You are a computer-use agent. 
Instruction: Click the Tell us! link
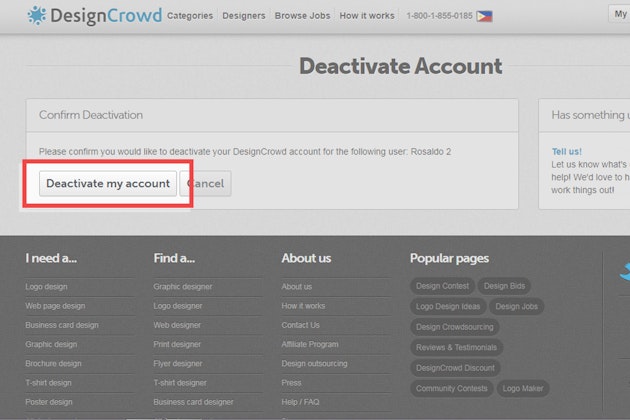pos(567,152)
